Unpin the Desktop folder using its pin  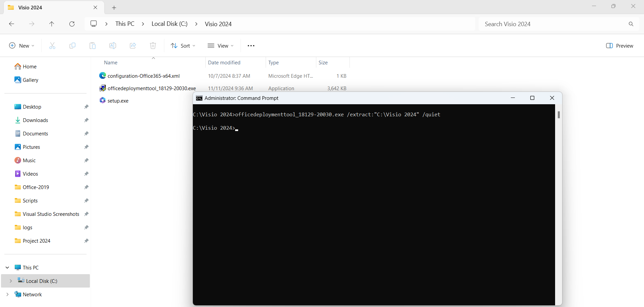86,107
